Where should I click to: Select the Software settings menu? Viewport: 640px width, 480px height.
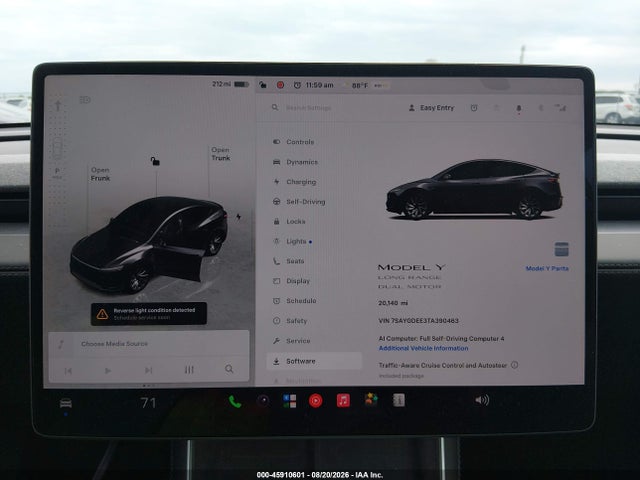pos(314,361)
